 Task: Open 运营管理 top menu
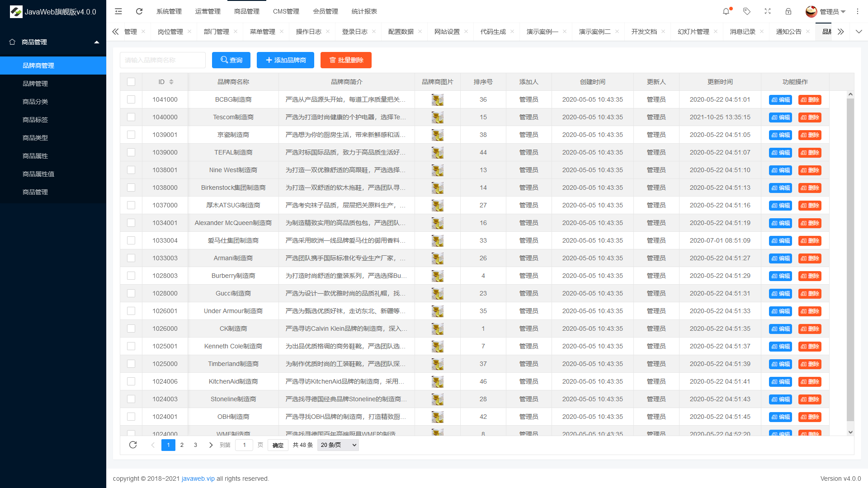tap(208, 11)
